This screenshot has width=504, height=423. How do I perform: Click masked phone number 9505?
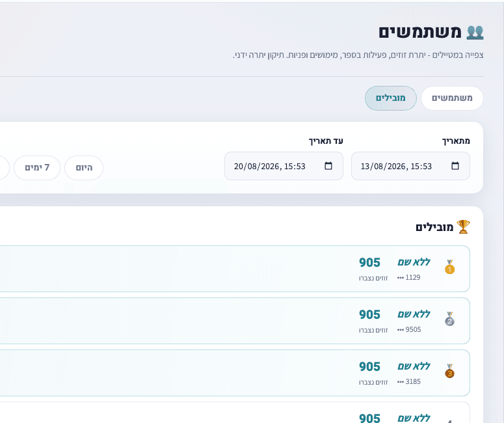click(x=409, y=329)
